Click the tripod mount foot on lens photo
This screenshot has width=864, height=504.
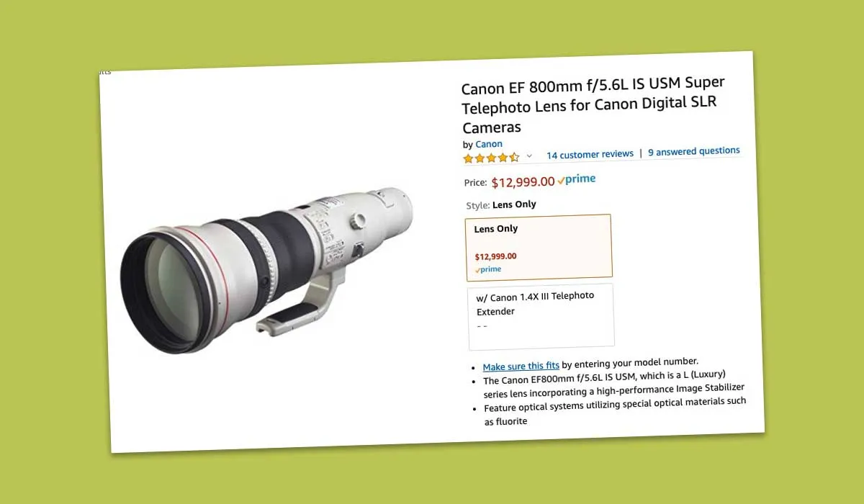[x=295, y=307]
